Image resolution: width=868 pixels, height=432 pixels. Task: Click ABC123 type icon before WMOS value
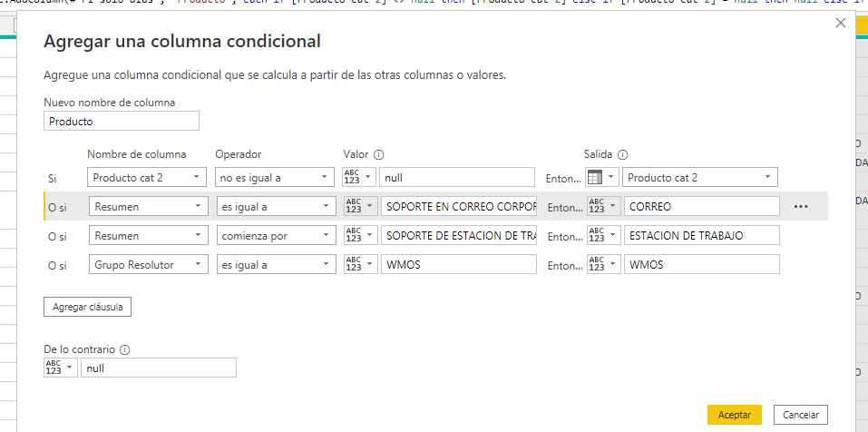(360, 264)
